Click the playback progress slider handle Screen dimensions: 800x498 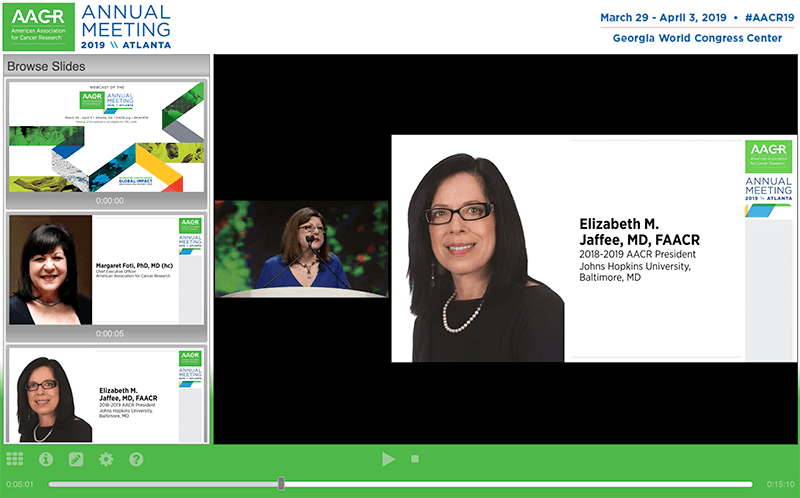(281, 484)
